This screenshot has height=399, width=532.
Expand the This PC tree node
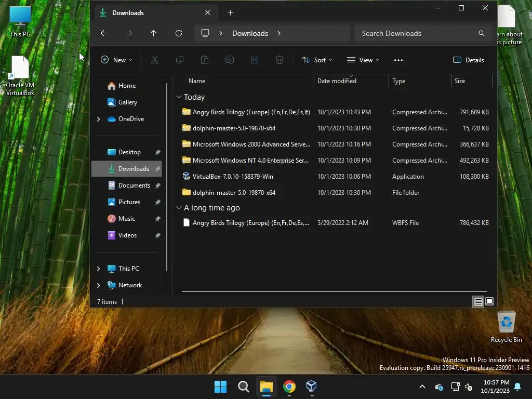pos(98,269)
